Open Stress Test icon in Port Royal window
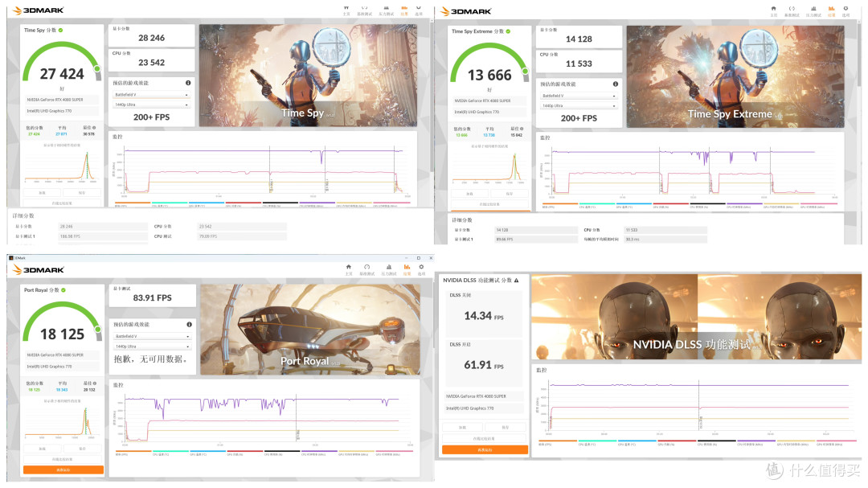868x488 pixels. click(389, 267)
